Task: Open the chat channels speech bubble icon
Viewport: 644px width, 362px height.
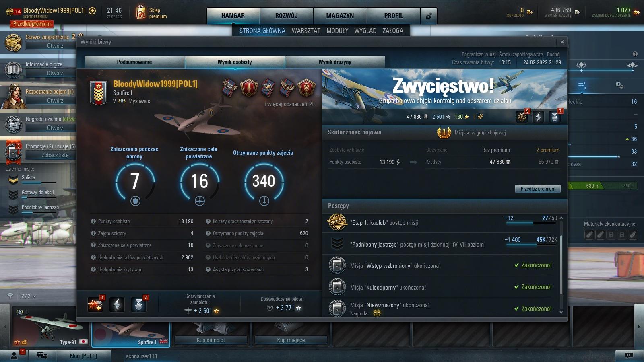Action: point(42,355)
